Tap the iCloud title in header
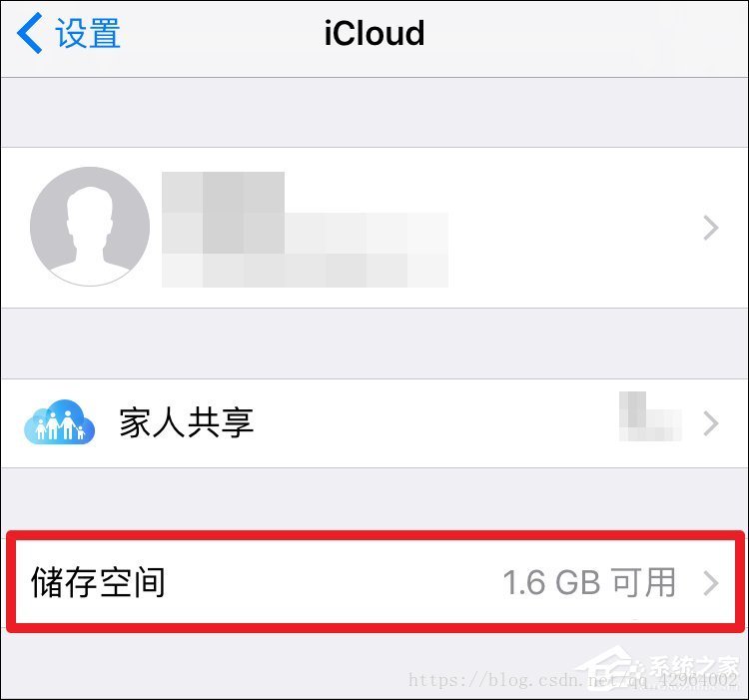The image size is (749, 700). coord(374,33)
